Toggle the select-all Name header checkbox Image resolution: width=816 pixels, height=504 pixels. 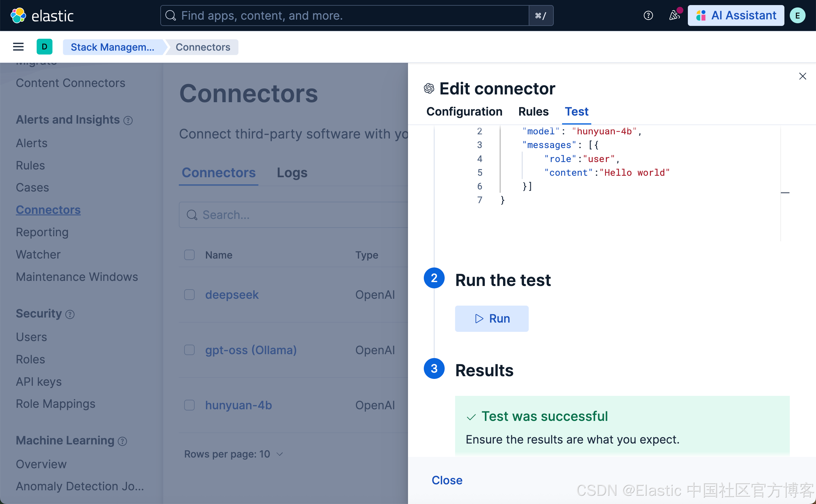pos(190,255)
